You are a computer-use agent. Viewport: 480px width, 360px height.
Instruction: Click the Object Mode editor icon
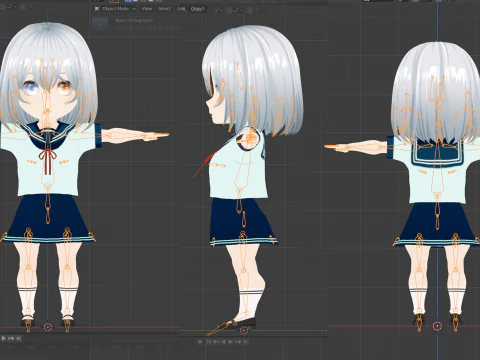(x=97, y=9)
